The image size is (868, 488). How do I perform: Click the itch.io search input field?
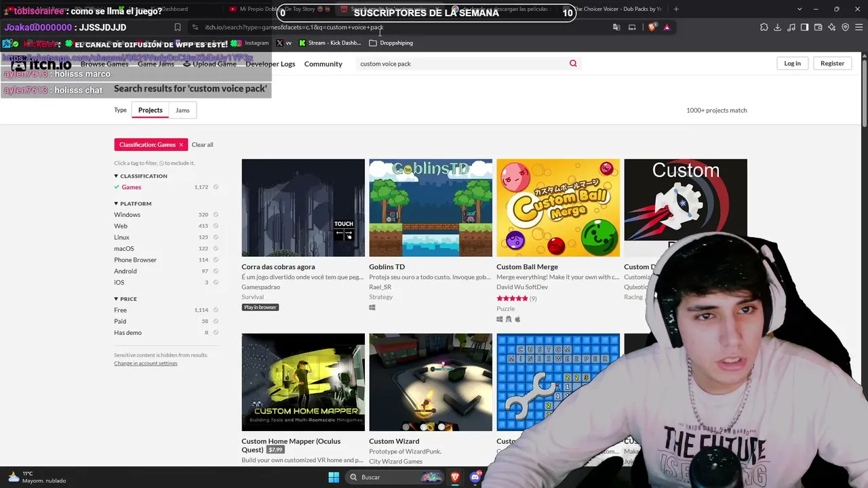[x=461, y=64]
